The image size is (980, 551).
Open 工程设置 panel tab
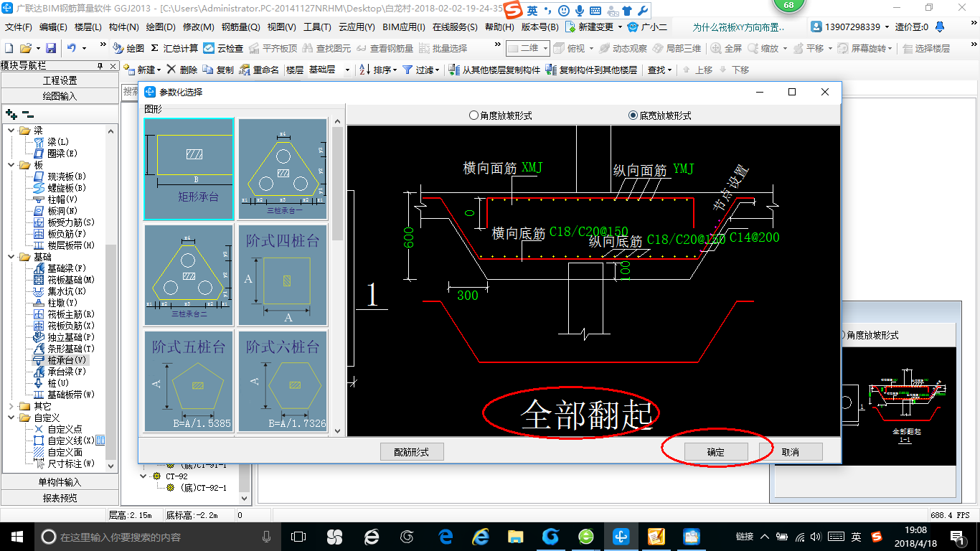point(60,80)
